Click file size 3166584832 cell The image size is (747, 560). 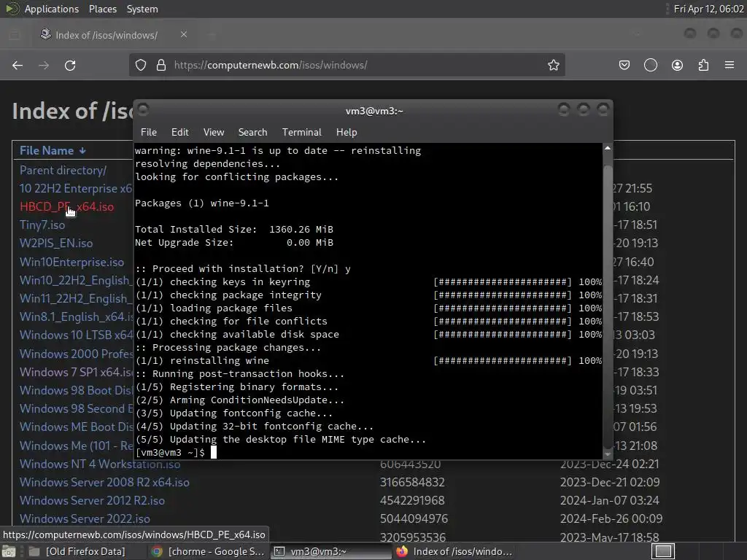(412, 482)
